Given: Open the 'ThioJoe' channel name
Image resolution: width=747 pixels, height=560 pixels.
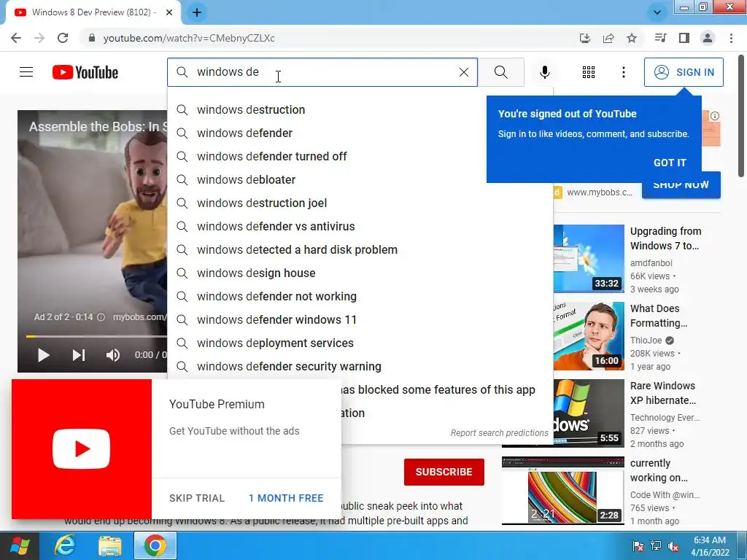Looking at the screenshot, I should coord(646,340).
